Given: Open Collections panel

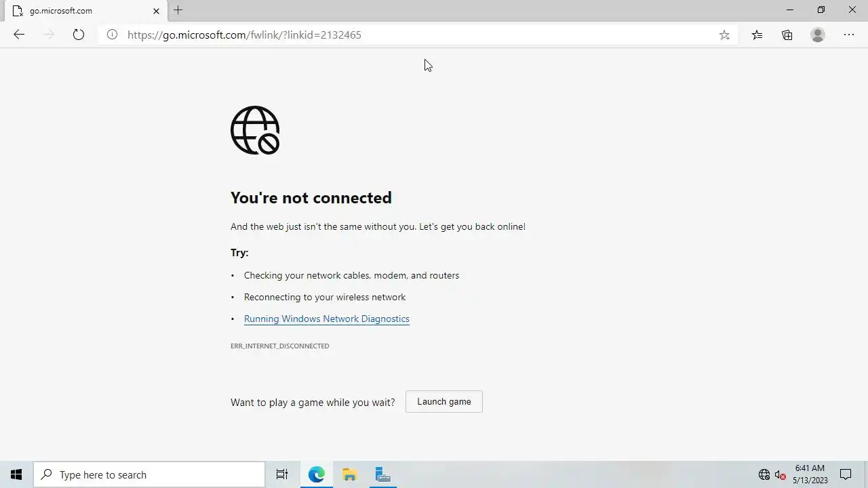Looking at the screenshot, I should click(787, 35).
